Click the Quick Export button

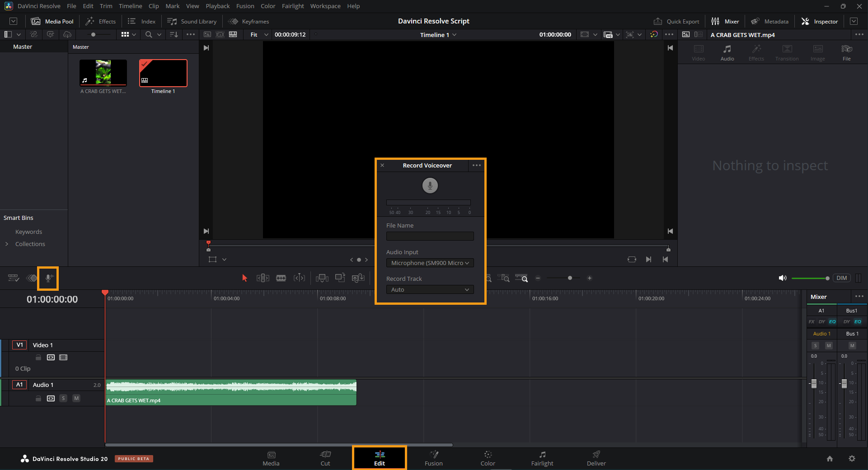coord(676,21)
